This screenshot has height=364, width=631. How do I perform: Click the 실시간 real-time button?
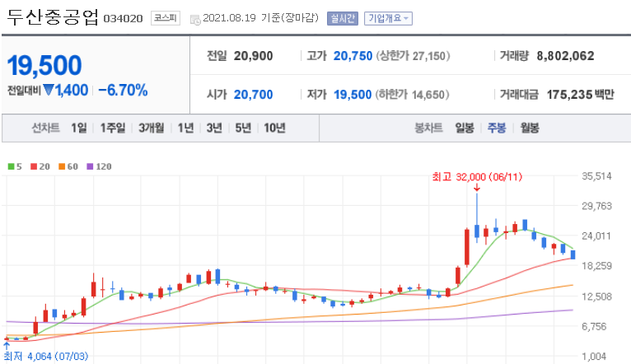pos(343,18)
